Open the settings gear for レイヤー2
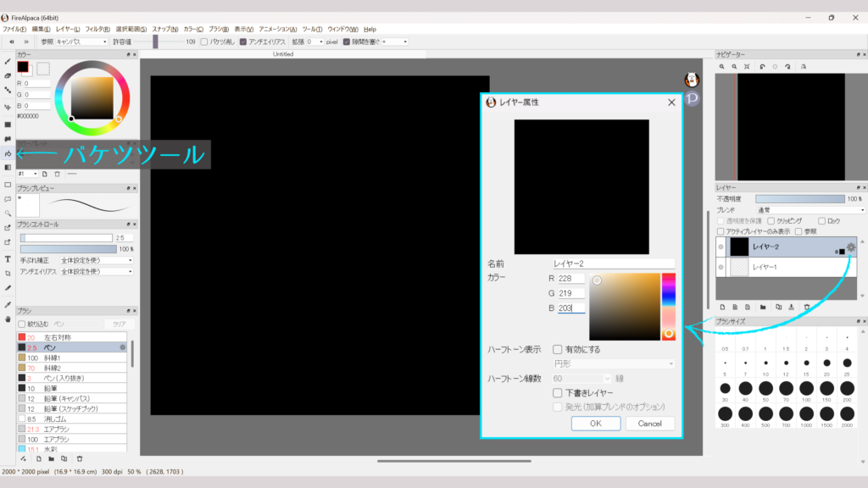Screen dimensions: 868x488 coord(850,247)
